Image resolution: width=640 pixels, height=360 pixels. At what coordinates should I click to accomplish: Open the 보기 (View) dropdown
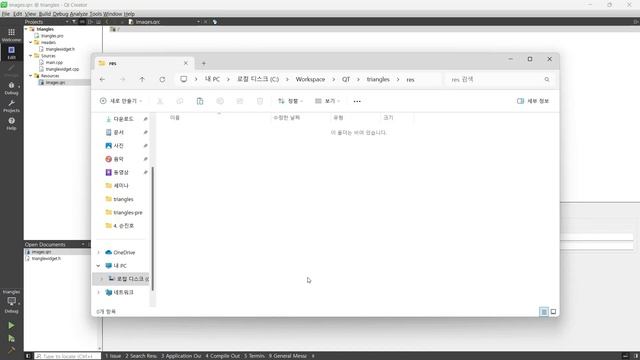coord(327,101)
